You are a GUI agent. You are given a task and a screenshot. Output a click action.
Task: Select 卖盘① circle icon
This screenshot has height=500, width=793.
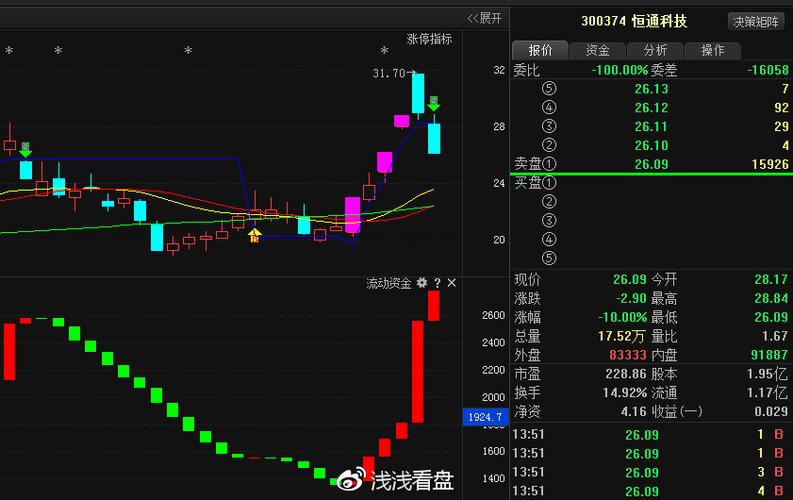point(549,164)
